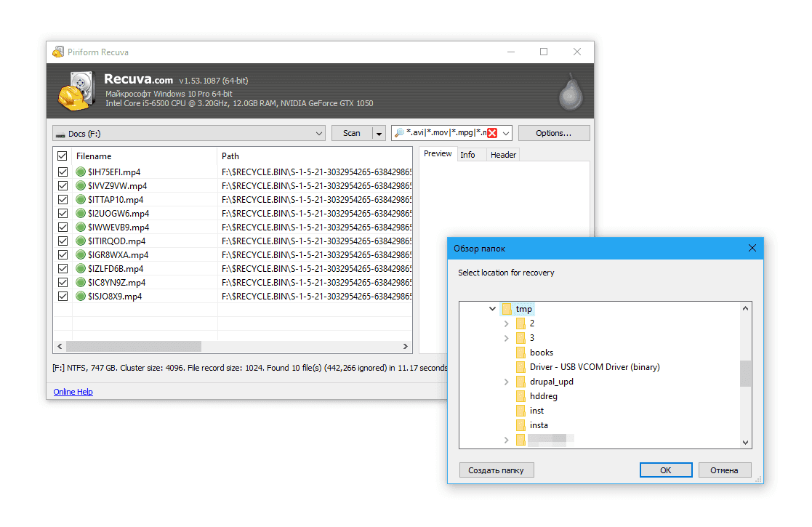Switch to the Preview tab
The image size is (812, 527).
click(438, 154)
